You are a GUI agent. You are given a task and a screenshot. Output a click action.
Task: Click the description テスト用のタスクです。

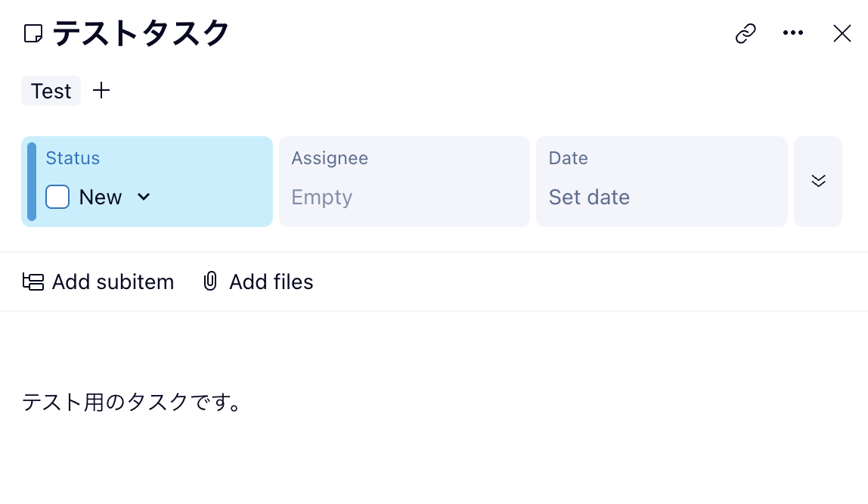click(x=132, y=402)
